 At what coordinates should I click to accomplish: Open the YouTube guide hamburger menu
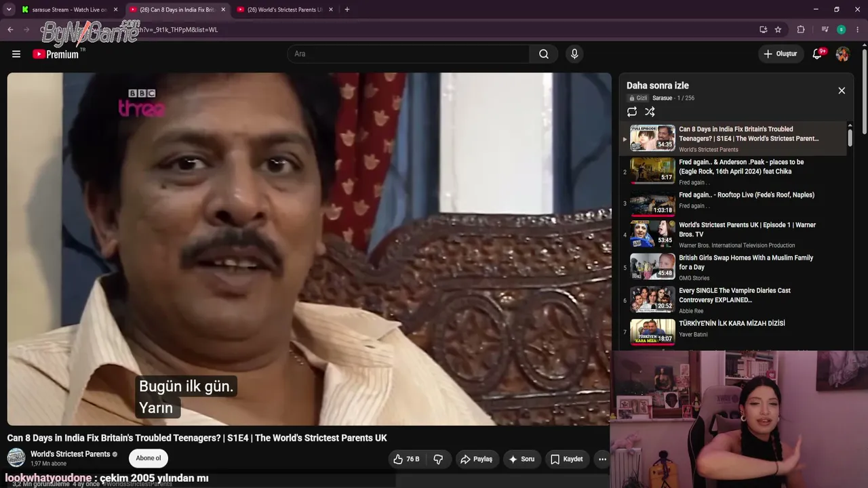click(16, 54)
